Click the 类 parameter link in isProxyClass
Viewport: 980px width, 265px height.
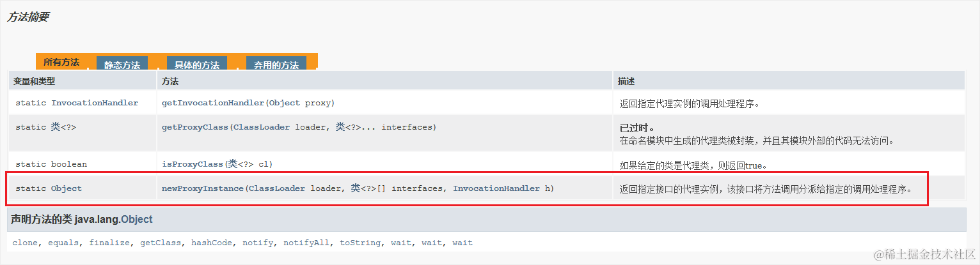point(233,164)
